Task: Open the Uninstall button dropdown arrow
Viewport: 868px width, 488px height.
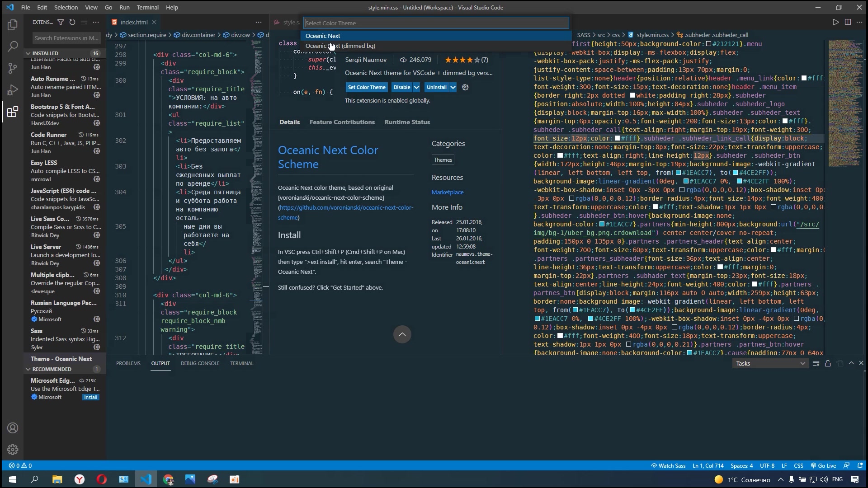Action: click(x=453, y=87)
